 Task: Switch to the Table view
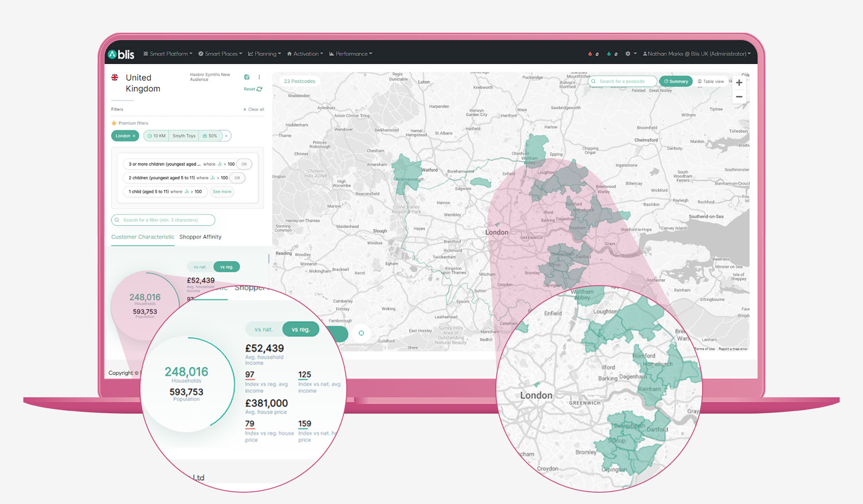coord(711,81)
